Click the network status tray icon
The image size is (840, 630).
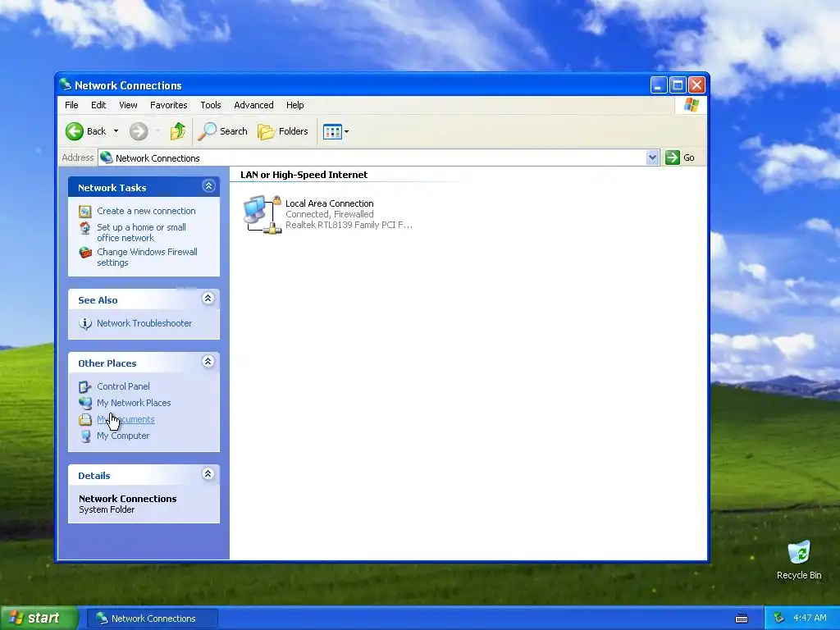(x=779, y=619)
